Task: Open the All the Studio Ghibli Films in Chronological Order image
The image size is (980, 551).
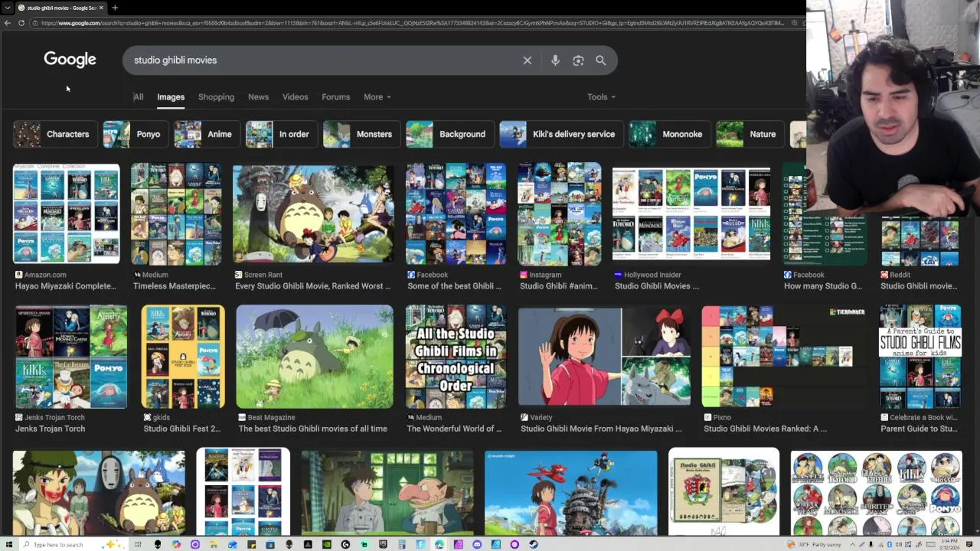Action: pyautogui.click(x=456, y=357)
